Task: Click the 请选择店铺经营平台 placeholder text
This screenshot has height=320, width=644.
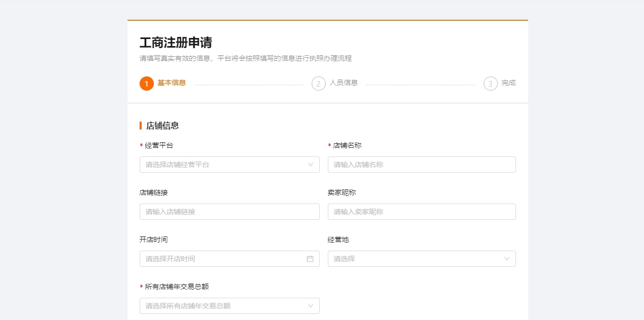Action: (177, 165)
